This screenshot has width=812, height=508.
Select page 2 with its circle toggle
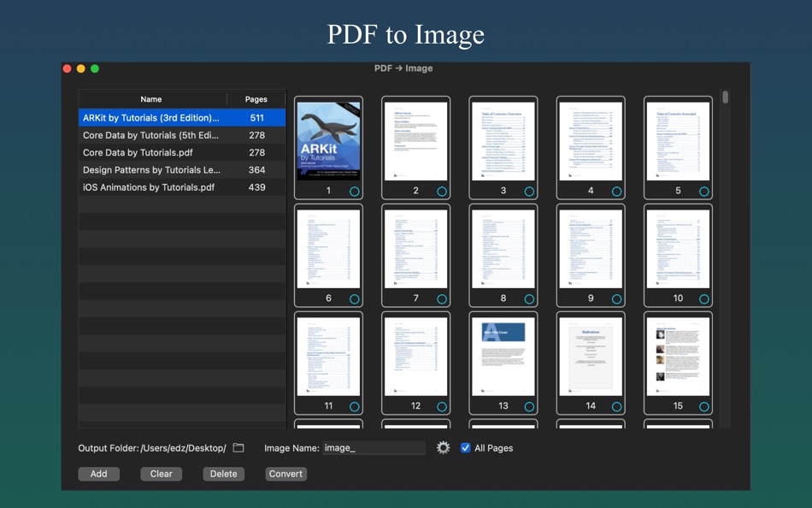[442, 192]
